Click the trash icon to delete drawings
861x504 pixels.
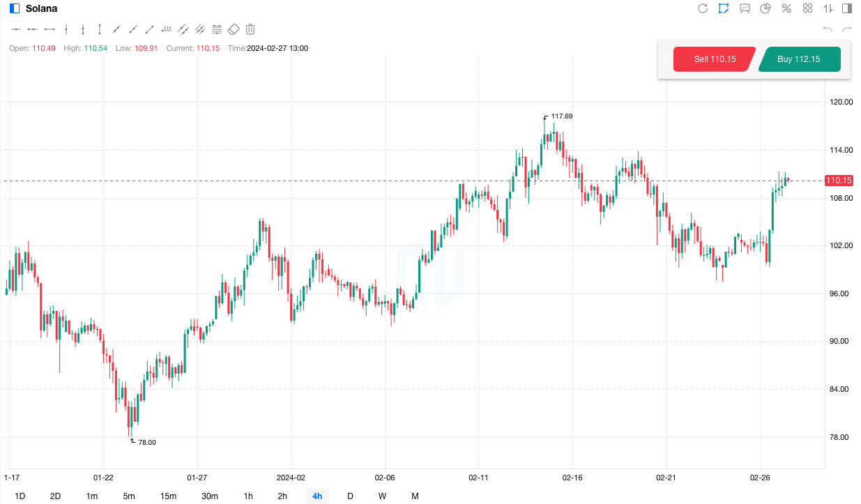pyautogui.click(x=250, y=29)
